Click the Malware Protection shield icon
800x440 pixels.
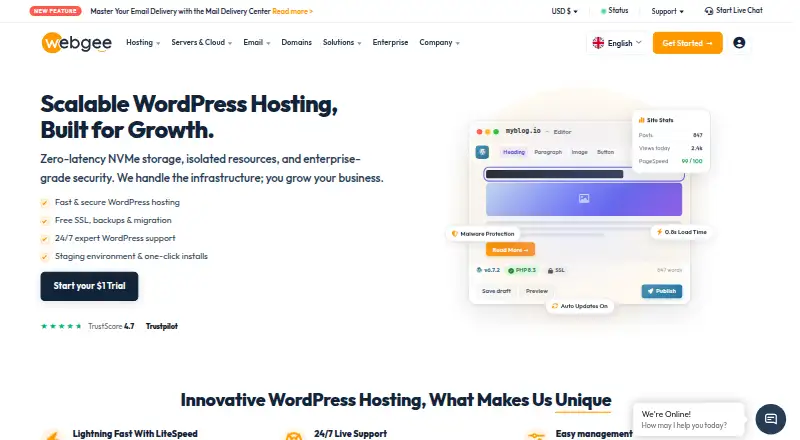(x=455, y=234)
